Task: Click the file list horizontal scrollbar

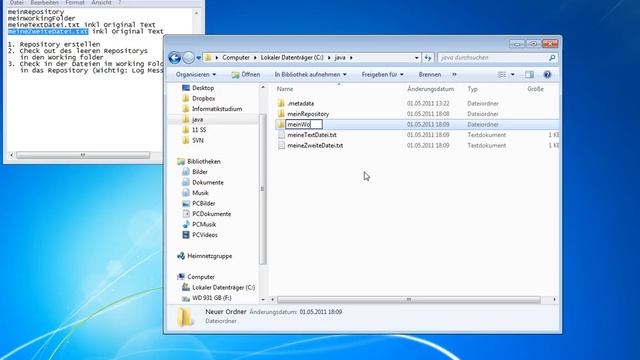Action: 409,300
